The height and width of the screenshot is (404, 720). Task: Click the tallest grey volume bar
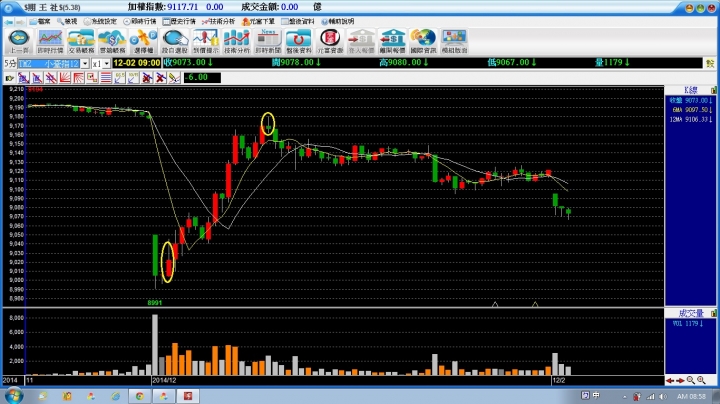(155, 345)
